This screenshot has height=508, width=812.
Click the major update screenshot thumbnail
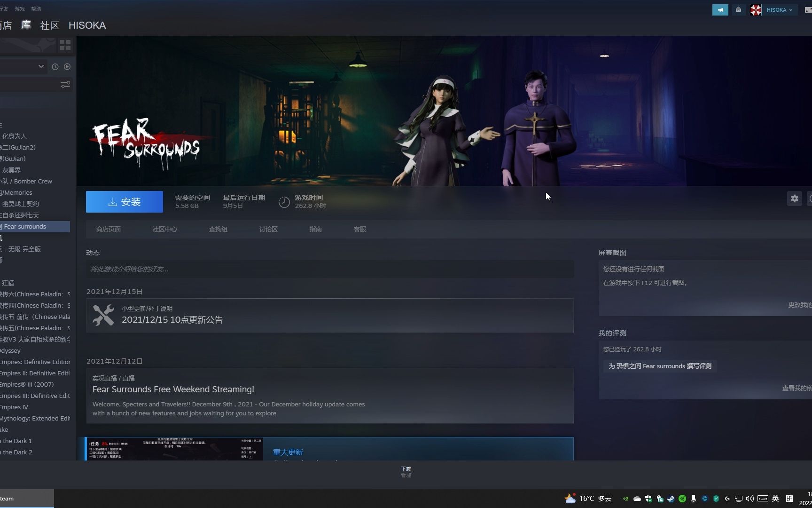pos(174,449)
